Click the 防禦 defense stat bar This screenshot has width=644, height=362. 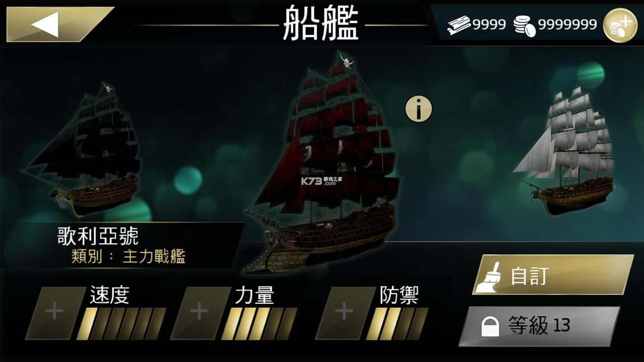[x=397, y=323]
